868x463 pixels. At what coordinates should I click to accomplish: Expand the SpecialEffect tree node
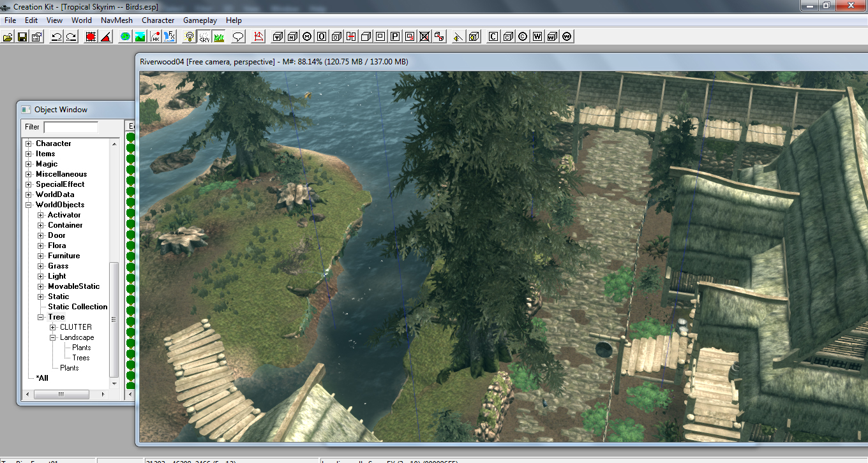pos(29,184)
